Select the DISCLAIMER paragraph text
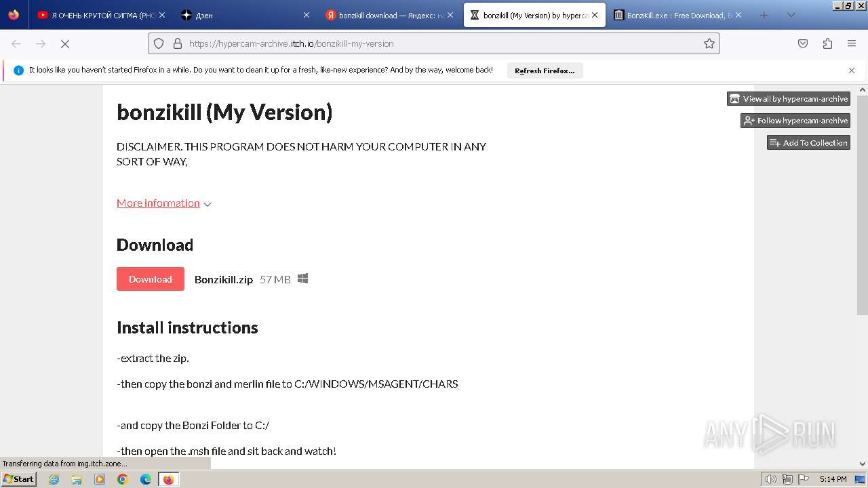Screen dimensions: 868x488 click(x=302, y=154)
